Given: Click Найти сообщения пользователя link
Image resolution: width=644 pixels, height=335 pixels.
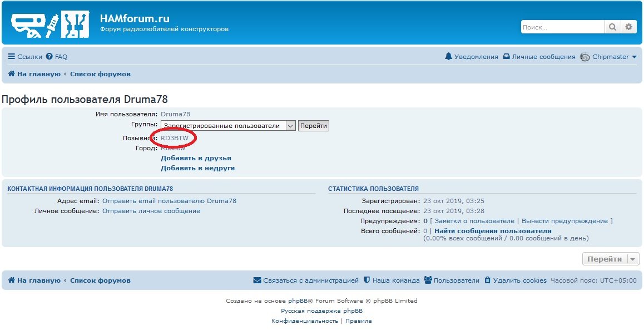Looking at the screenshot, I should pyautogui.click(x=493, y=231).
